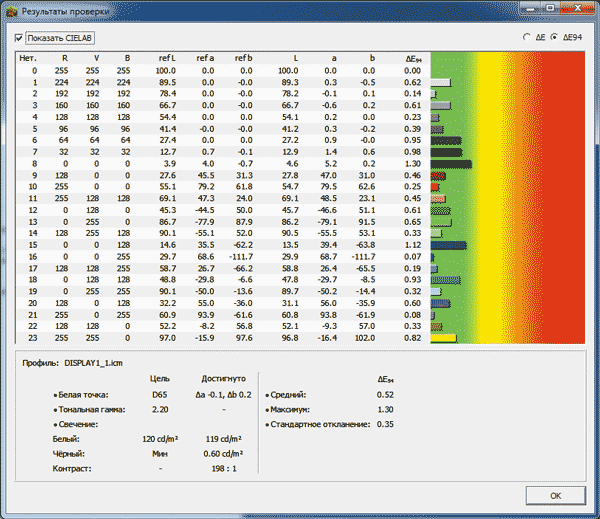Click the dark red bar for row 9

click(438, 176)
